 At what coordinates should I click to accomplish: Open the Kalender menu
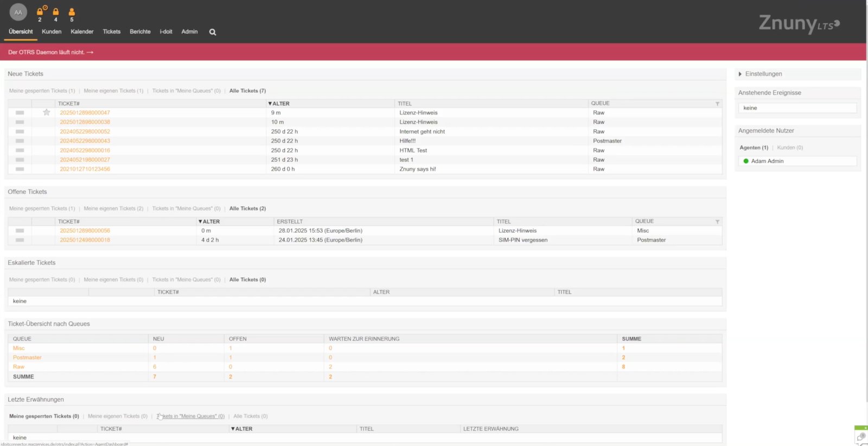[x=82, y=31]
